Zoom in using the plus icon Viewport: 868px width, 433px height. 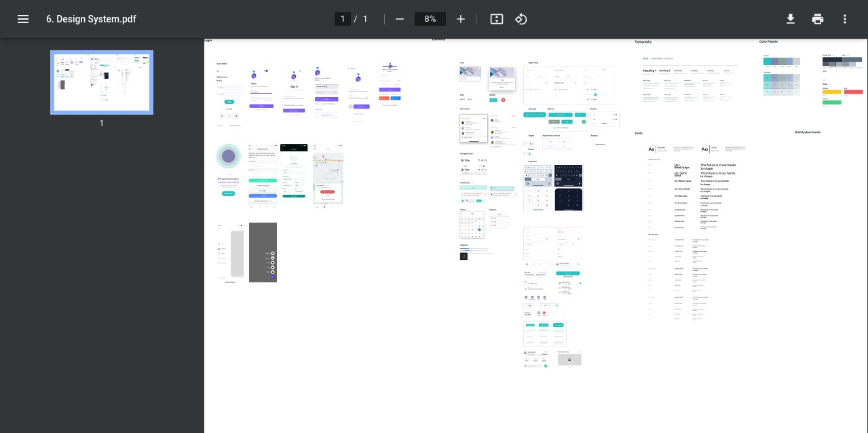(461, 19)
